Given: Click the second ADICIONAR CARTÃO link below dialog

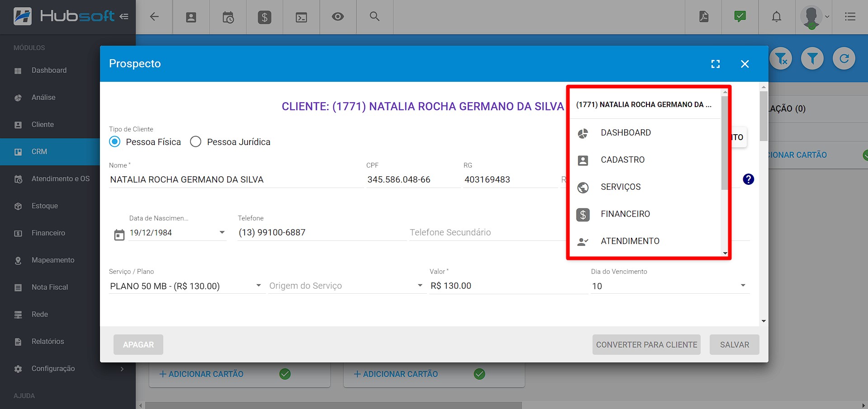Looking at the screenshot, I should click(x=396, y=374).
